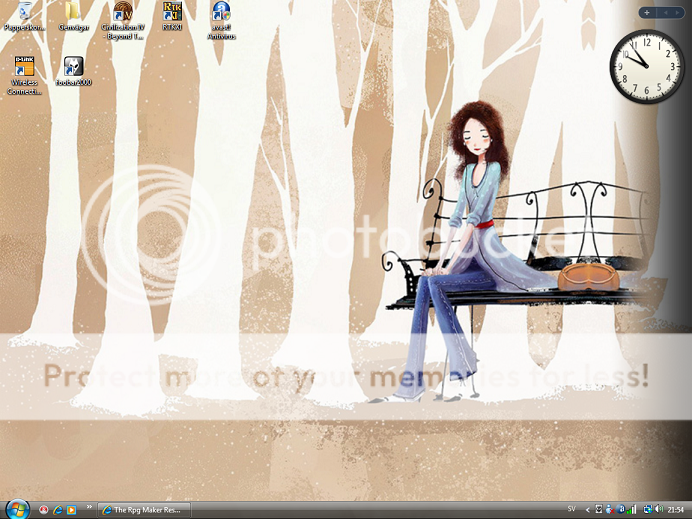This screenshot has width=692, height=519.
Task: Expand hidden system tray icons arrow
Action: [587, 510]
